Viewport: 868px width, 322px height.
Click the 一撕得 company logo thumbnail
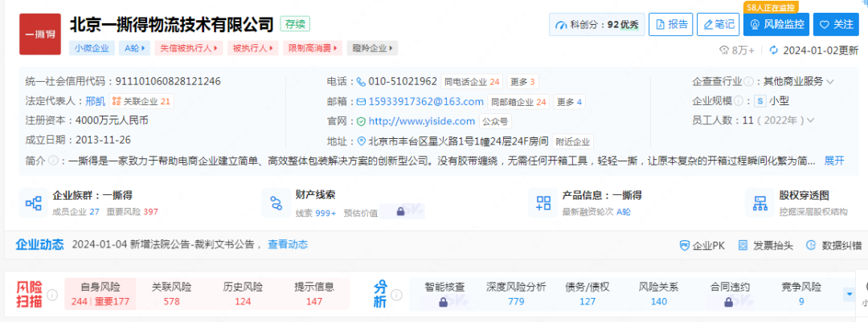coord(40,35)
